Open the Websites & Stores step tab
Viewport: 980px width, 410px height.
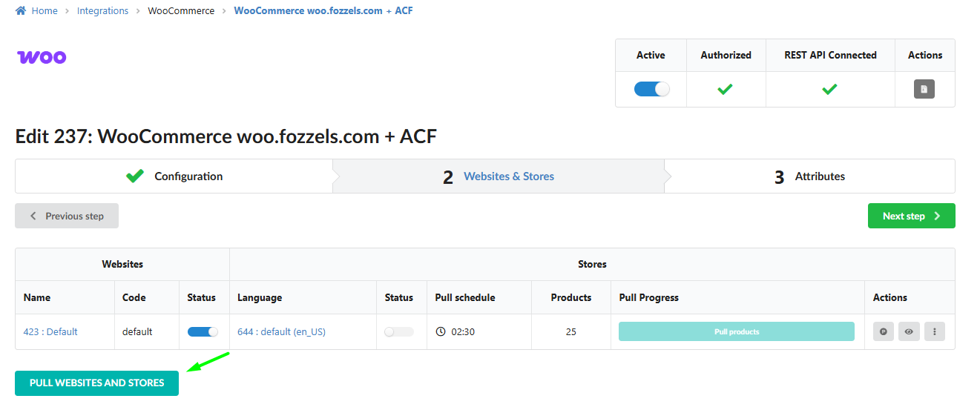(508, 176)
